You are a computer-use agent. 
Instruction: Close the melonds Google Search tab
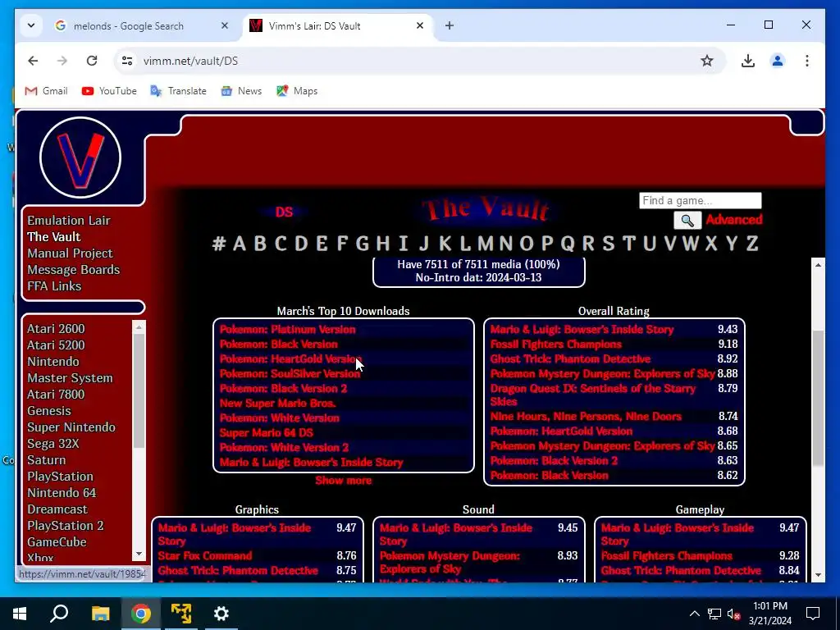225,25
